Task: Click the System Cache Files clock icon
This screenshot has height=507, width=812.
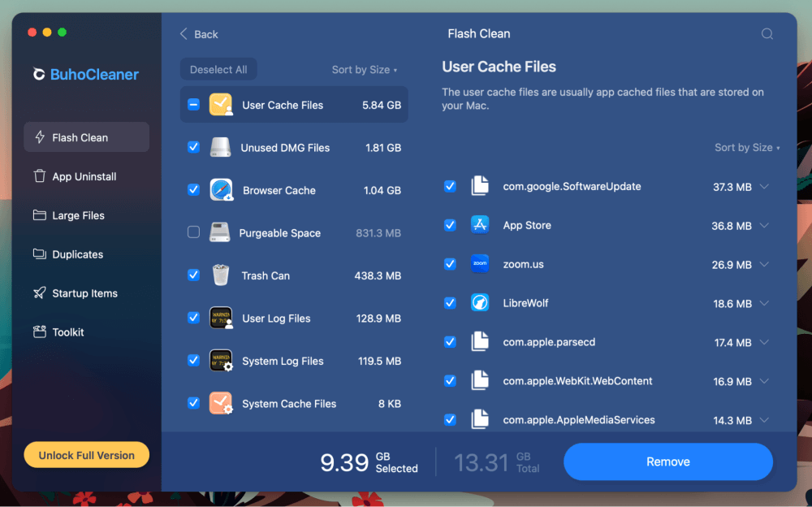Action: 221,403
